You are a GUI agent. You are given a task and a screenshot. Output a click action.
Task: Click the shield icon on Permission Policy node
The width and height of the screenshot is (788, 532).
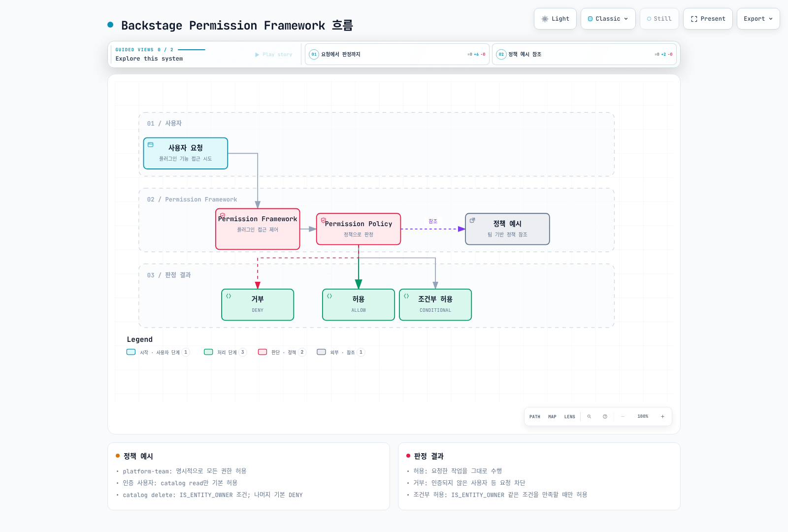tap(324, 221)
